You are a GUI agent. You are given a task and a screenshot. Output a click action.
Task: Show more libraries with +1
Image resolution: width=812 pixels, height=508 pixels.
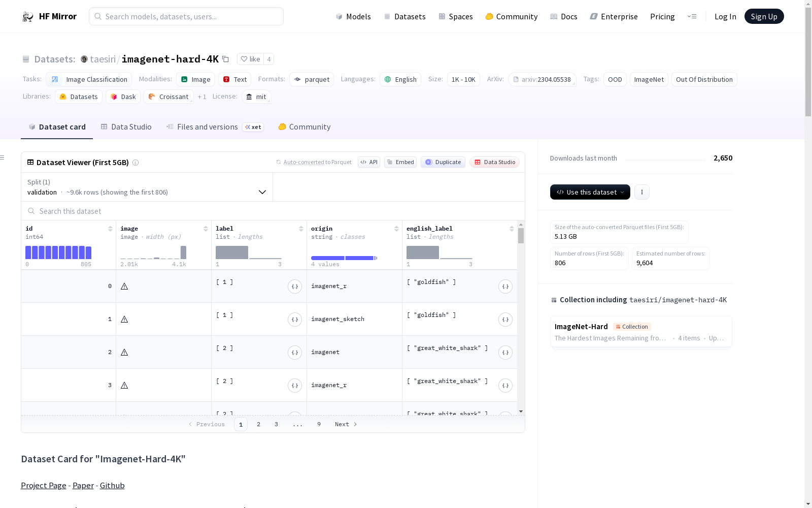[202, 97]
